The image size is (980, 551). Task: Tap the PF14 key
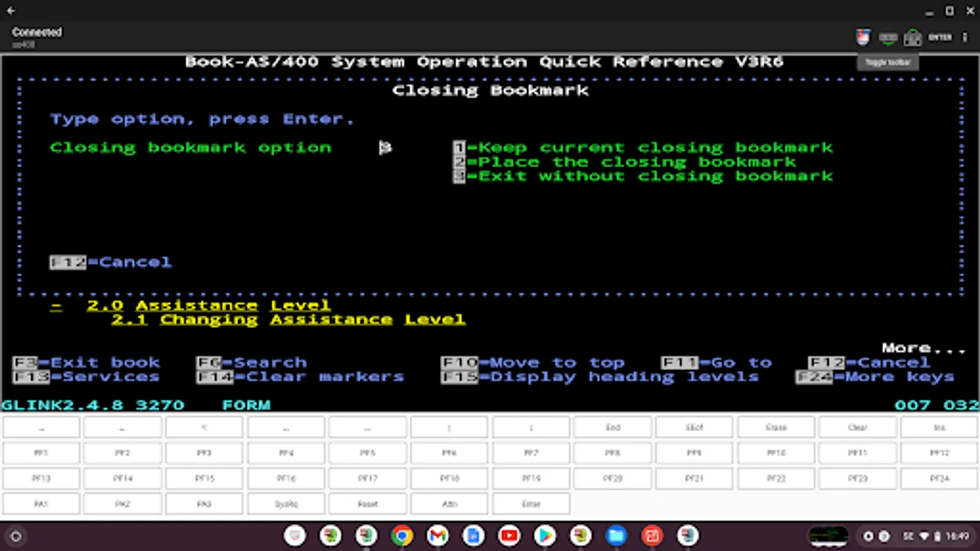(123, 478)
